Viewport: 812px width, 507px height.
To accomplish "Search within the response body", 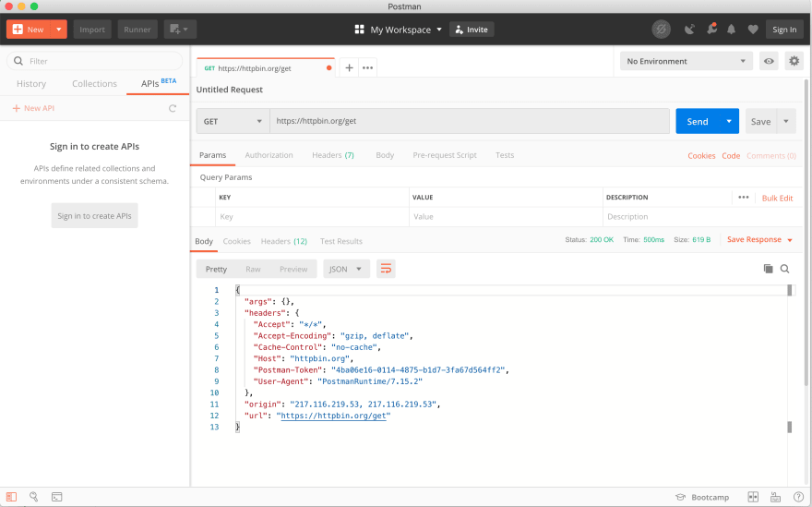I will tap(785, 269).
